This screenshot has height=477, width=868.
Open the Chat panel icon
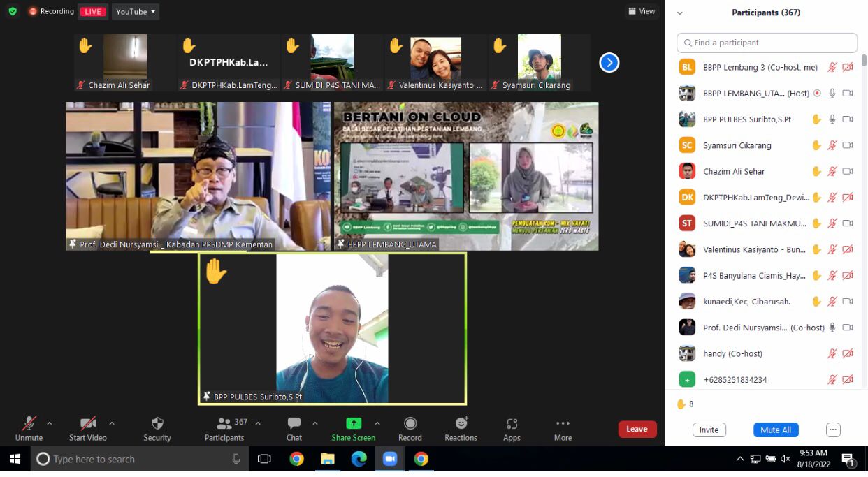(294, 424)
